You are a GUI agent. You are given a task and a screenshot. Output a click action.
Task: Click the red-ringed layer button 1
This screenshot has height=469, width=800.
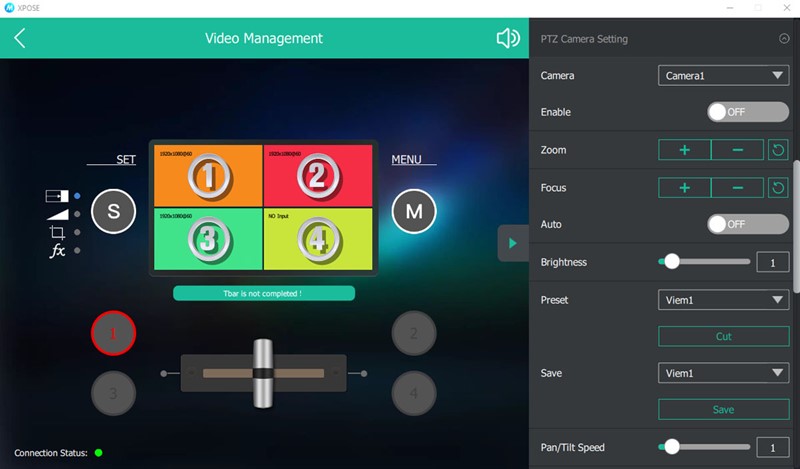tap(113, 333)
